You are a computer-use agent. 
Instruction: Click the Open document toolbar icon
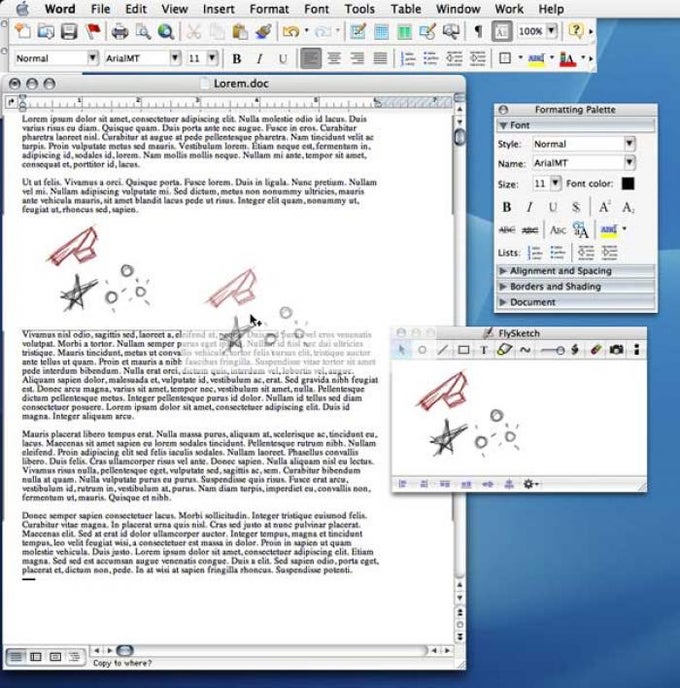(46, 31)
